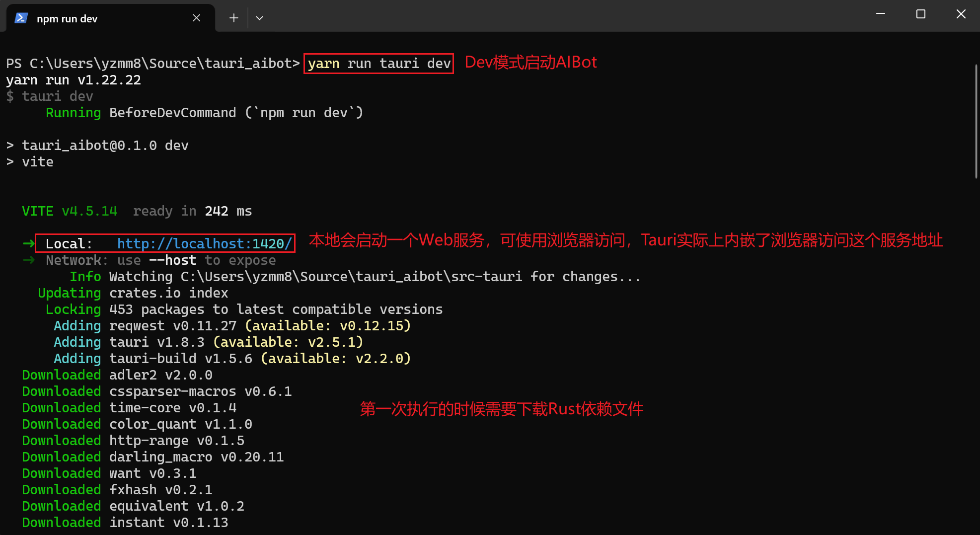
Task: Click the arrow beside Network line
Action: (29, 260)
